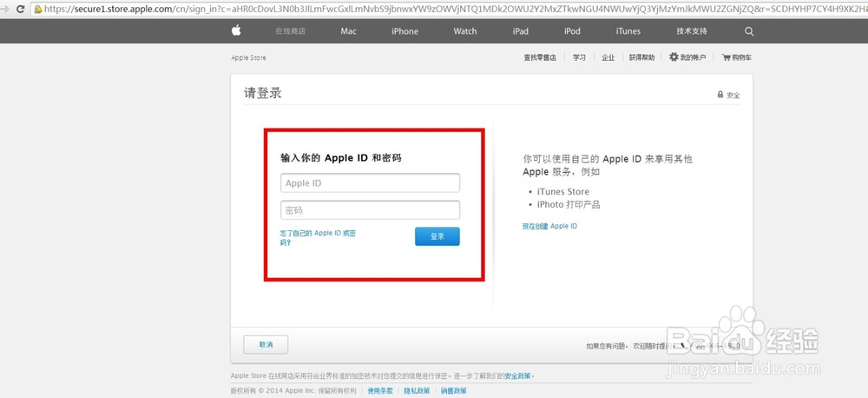Viewport: 868px width, 398px height.
Task: Open the 获得帮助 link
Action: point(641,57)
